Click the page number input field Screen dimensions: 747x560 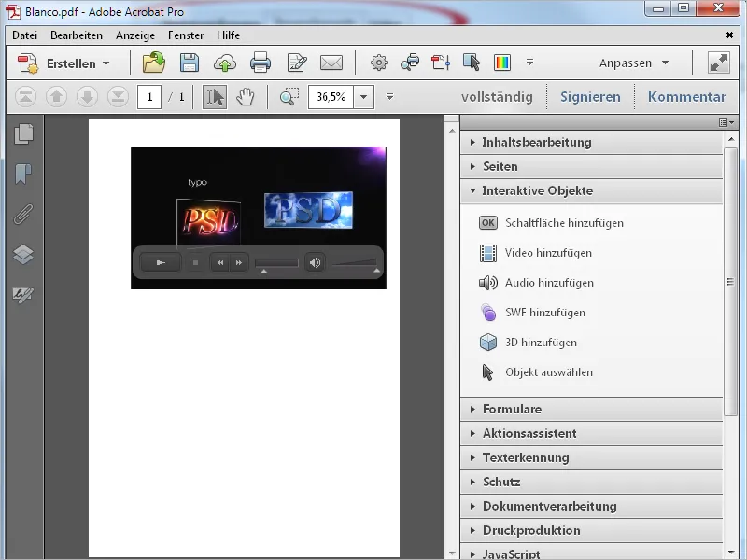click(149, 97)
